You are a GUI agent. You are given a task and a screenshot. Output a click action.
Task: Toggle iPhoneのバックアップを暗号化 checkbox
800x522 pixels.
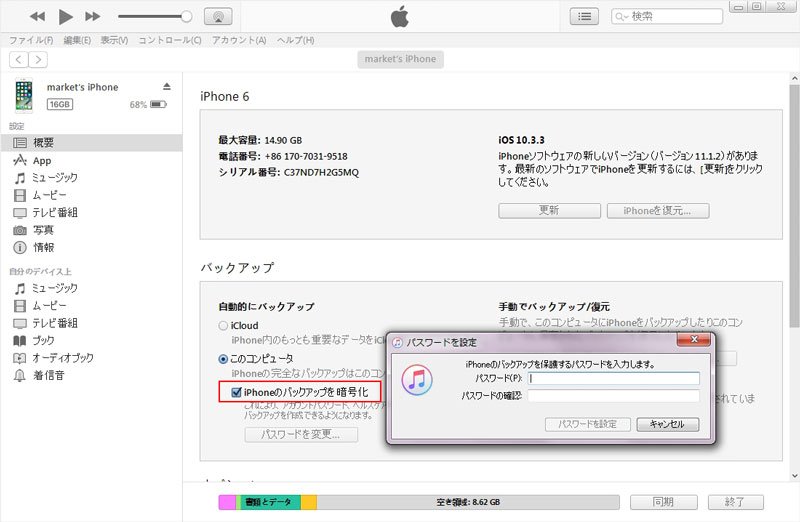pos(236,392)
